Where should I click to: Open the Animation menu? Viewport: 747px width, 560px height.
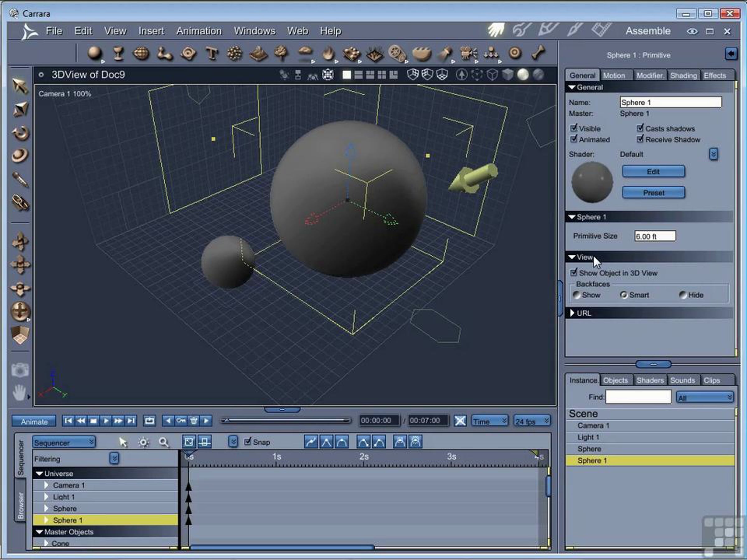pos(199,31)
